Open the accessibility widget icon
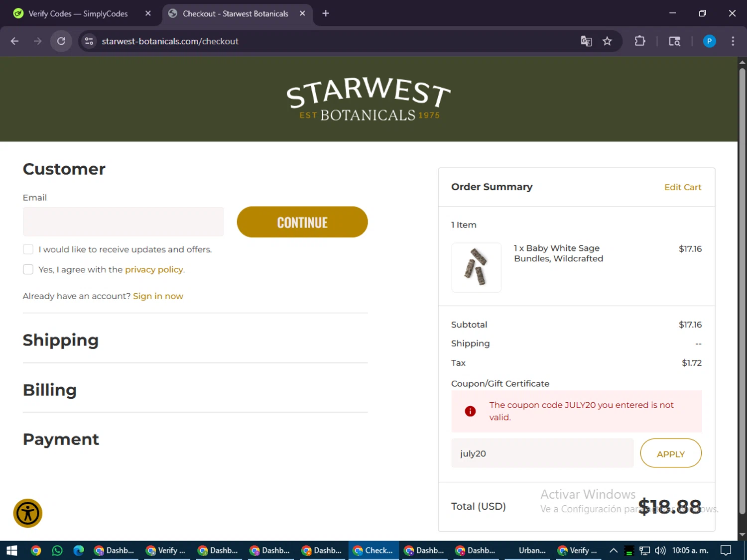 (x=28, y=513)
